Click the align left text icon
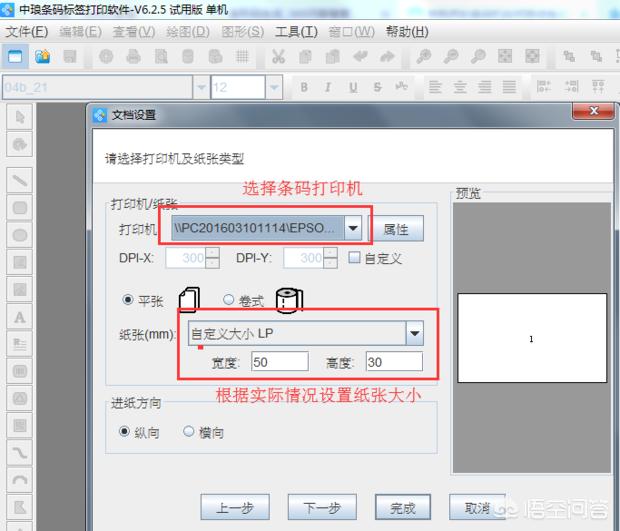 [x=435, y=87]
